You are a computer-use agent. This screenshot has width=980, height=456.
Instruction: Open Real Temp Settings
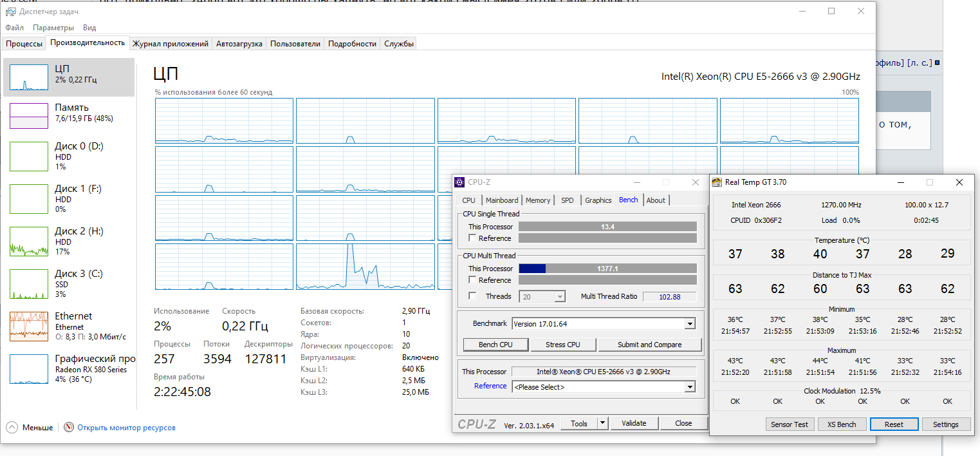pyautogui.click(x=945, y=424)
